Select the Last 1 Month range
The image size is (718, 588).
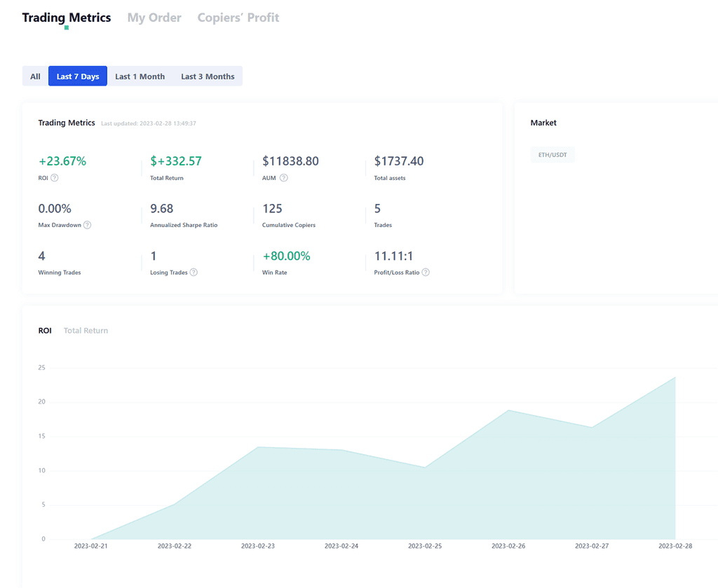click(140, 76)
